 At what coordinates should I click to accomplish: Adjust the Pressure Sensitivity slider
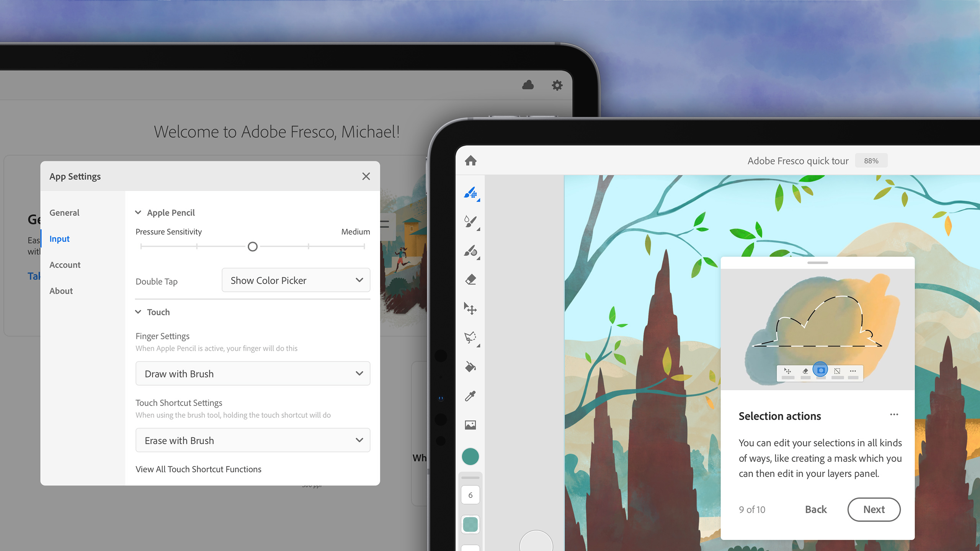(x=253, y=246)
